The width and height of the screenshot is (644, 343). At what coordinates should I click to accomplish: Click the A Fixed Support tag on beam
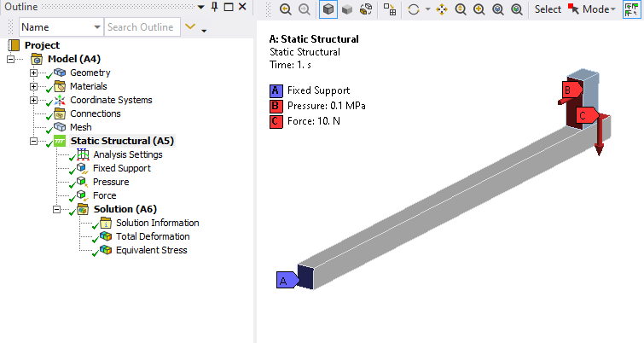(x=287, y=280)
